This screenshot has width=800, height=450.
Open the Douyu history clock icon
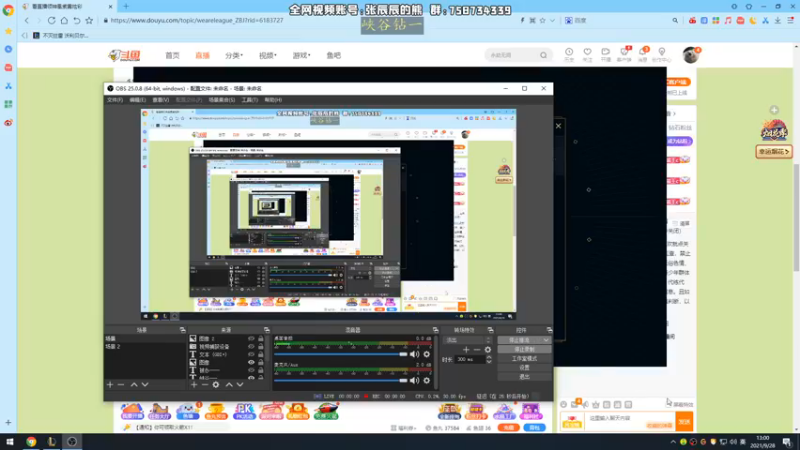(x=569, y=54)
